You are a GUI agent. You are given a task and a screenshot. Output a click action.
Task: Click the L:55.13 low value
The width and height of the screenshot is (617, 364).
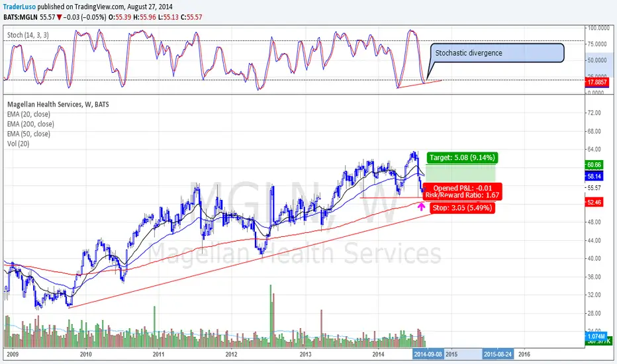coord(168,17)
